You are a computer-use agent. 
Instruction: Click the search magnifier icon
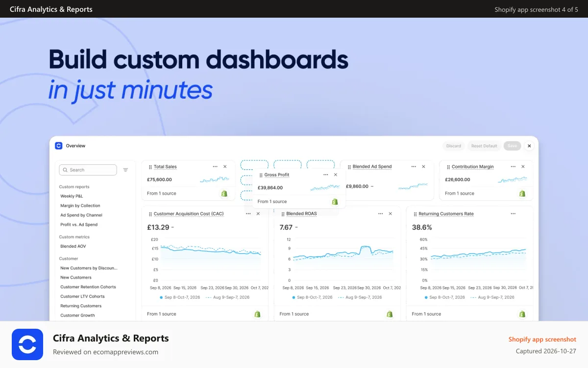click(x=65, y=170)
